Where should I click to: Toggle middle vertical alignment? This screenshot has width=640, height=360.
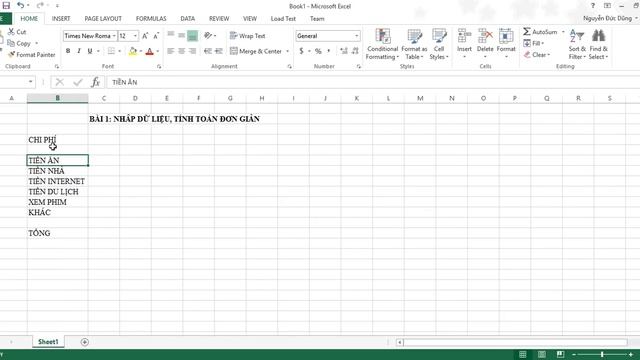pyautogui.click(x=181, y=36)
